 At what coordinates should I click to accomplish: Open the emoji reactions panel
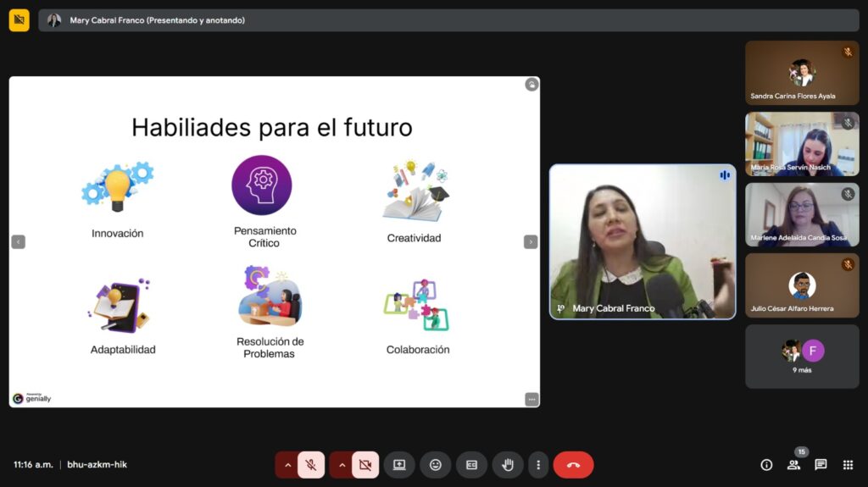436,465
